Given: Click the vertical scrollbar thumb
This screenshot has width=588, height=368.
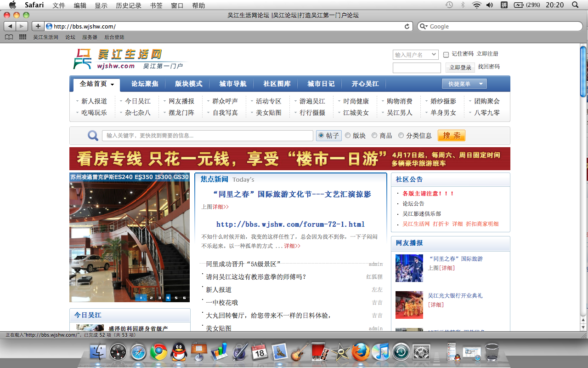Looking at the screenshot, I should tap(583, 71).
